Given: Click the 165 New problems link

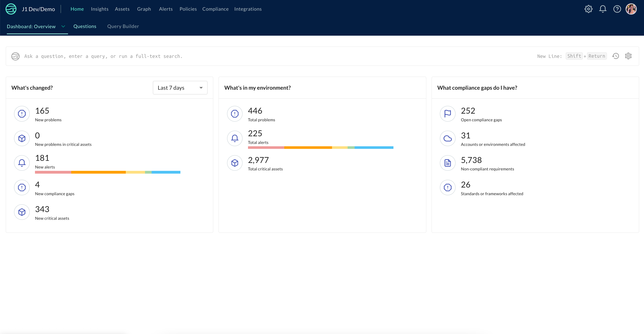Looking at the screenshot, I should [x=42, y=111].
